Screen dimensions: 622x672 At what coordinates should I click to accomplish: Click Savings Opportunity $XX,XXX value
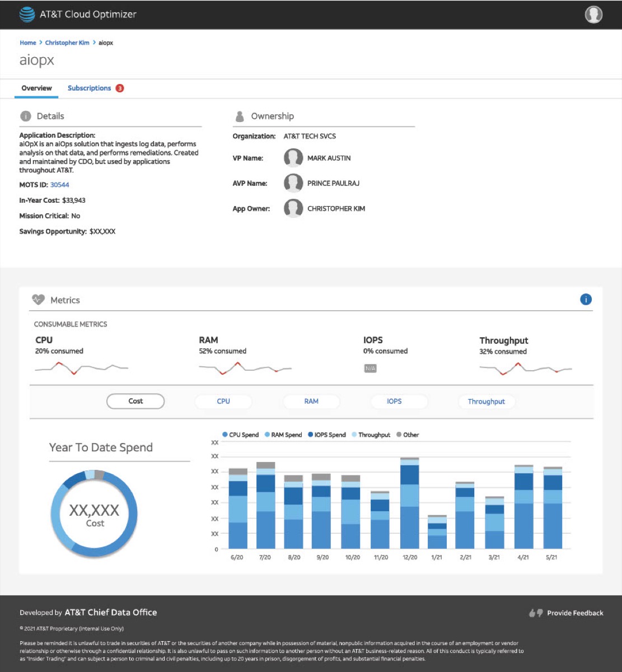[x=102, y=231]
